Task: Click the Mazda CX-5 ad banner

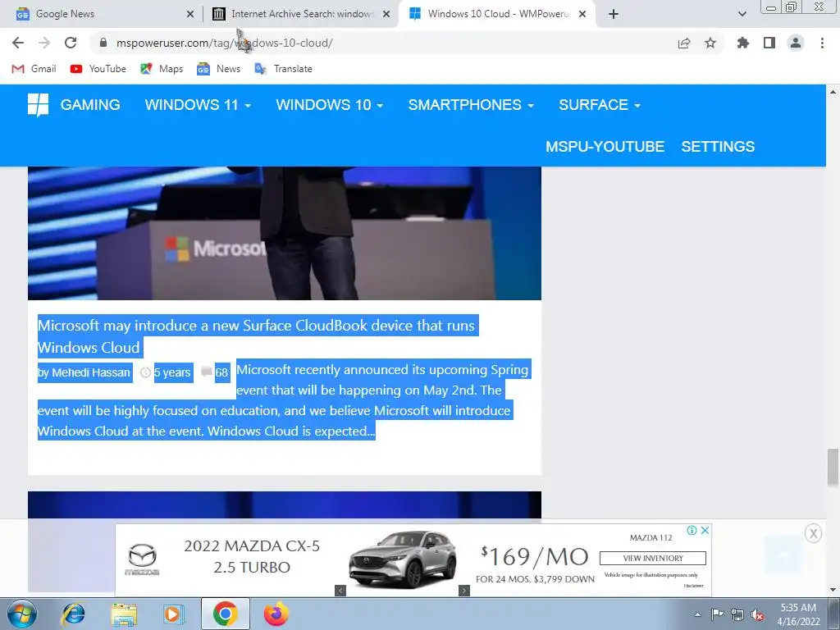Action: (x=413, y=559)
